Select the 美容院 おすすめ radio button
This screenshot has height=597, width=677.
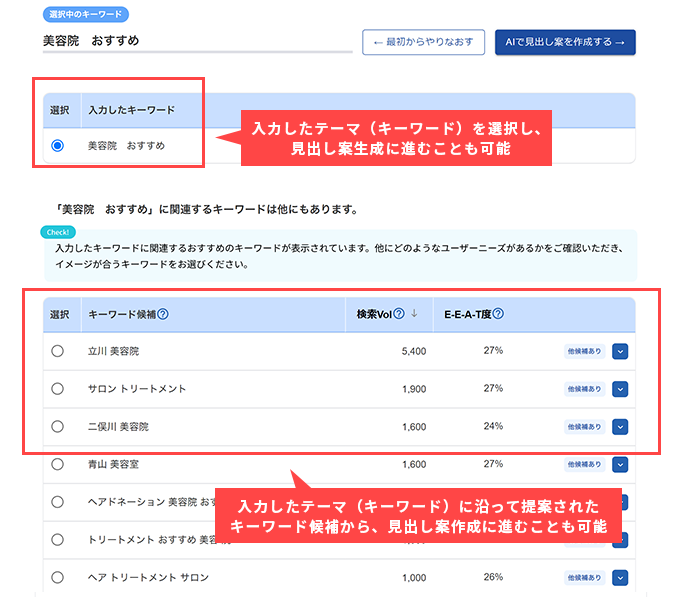(x=57, y=145)
